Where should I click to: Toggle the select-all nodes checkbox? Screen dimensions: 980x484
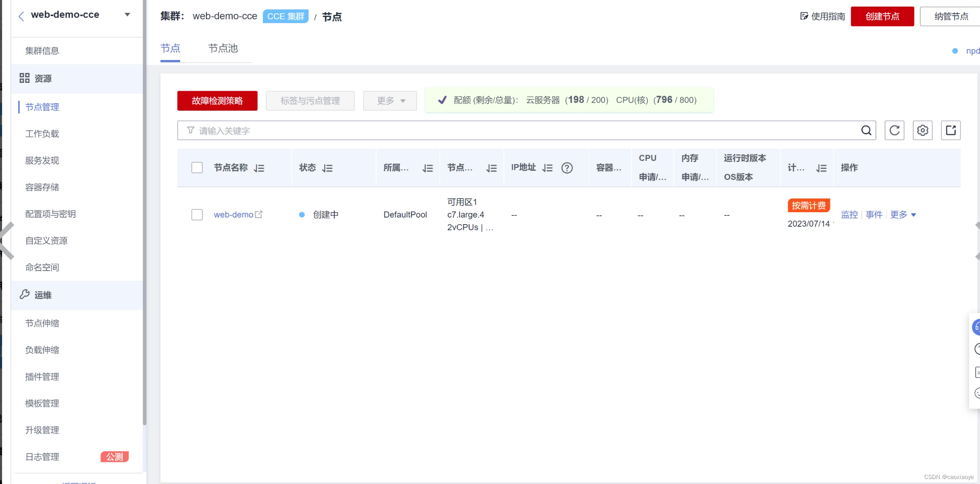(197, 168)
